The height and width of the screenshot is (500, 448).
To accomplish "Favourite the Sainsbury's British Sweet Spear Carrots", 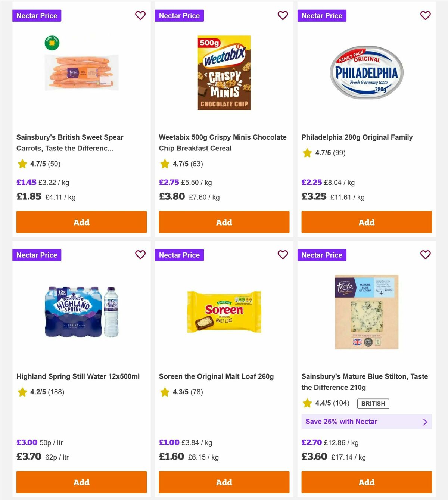I will point(140,15).
